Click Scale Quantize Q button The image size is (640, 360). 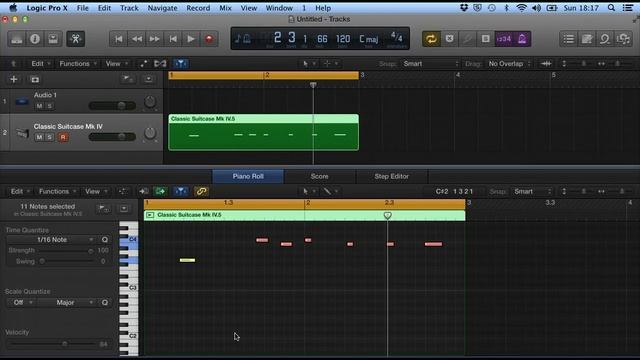pyautogui.click(x=104, y=302)
